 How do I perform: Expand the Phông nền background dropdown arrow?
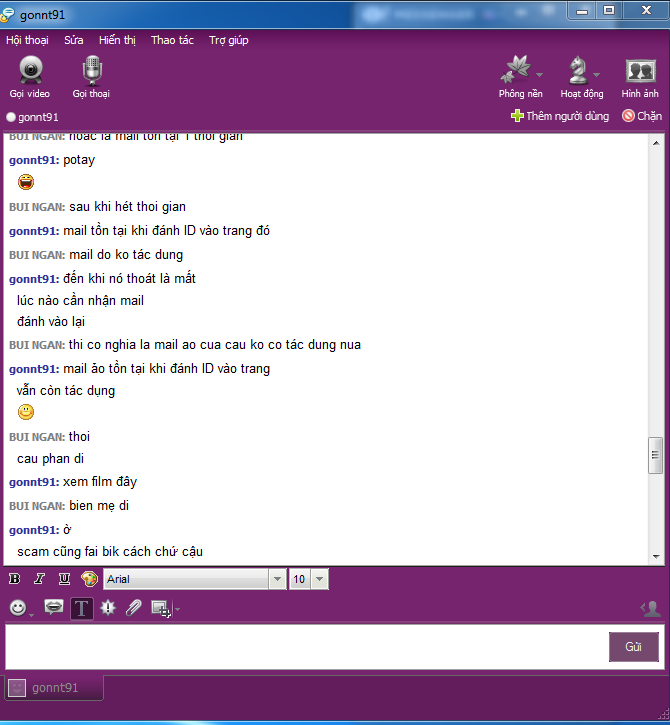tap(539, 74)
